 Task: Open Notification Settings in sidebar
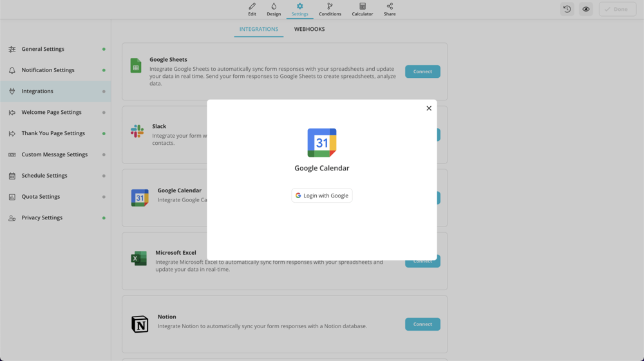pyautogui.click(x=48, y=70)
